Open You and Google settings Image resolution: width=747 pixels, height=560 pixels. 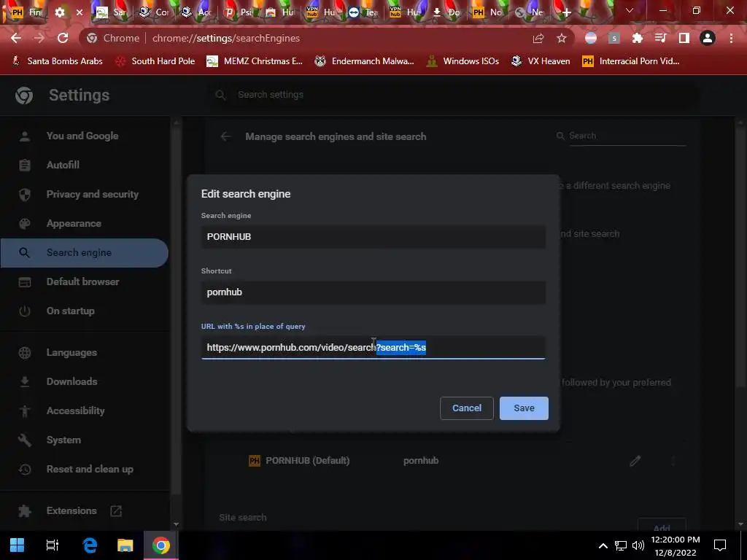click(x=82, y=136)
